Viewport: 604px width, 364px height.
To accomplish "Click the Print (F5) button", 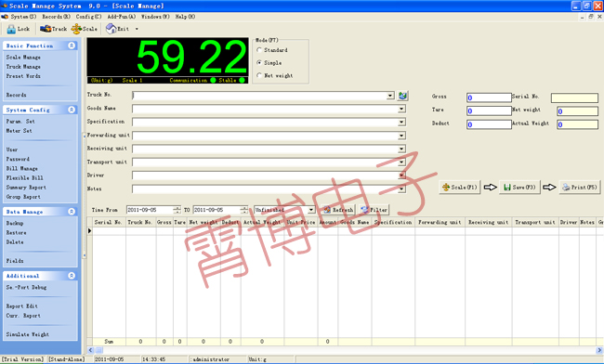I will (x=580, y=188).
